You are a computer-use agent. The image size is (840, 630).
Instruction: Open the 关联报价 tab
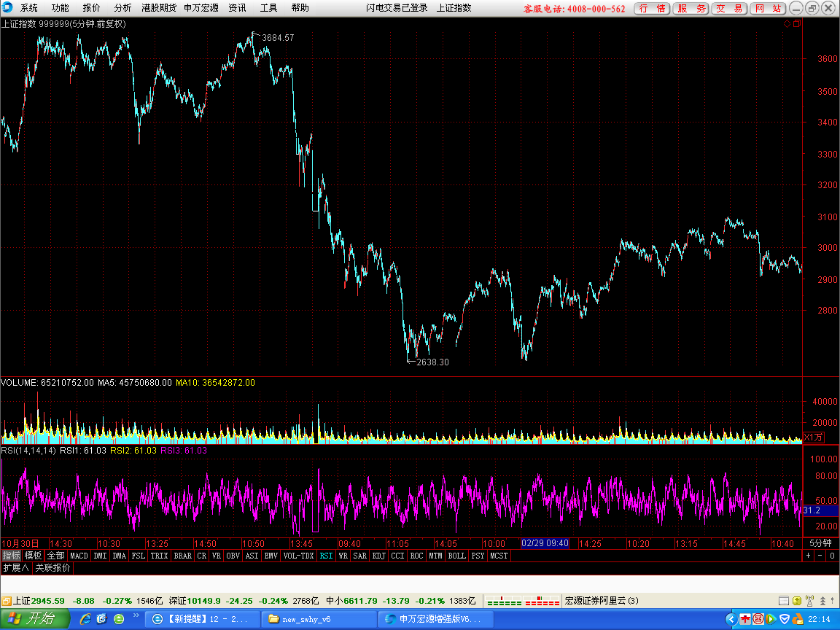(52, 567)
